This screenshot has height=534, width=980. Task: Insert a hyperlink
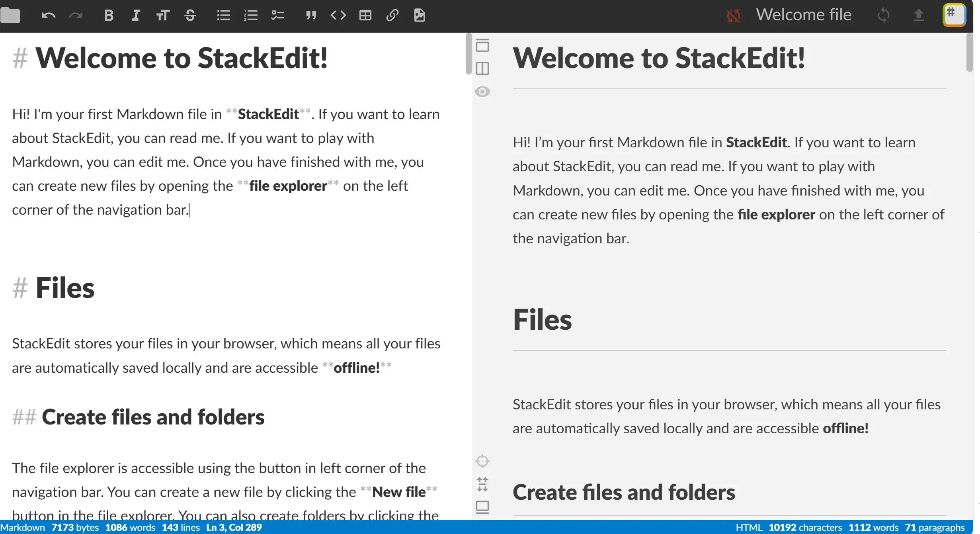(x=392, y=16)
